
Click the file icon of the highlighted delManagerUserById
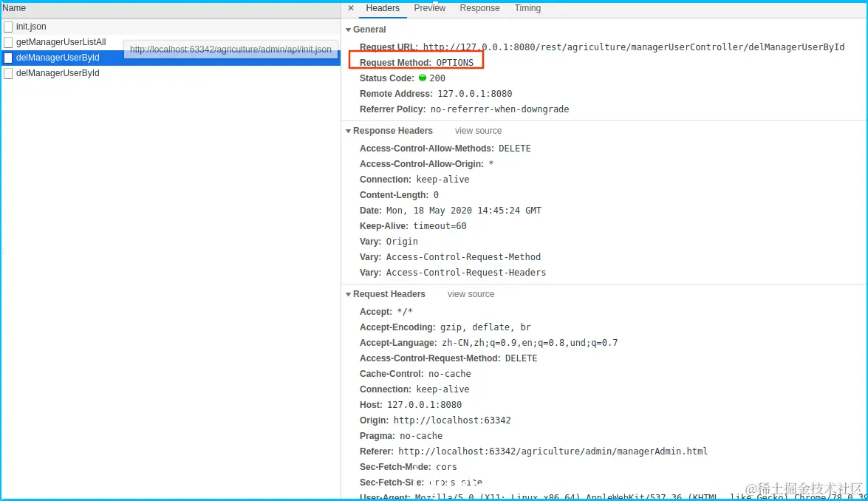pos(8,58)
